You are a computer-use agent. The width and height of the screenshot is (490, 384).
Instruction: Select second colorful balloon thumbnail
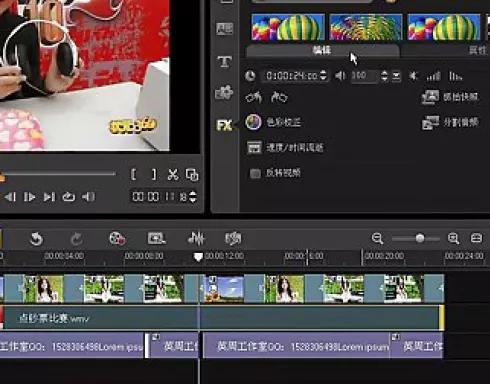(x=366, y=27)
